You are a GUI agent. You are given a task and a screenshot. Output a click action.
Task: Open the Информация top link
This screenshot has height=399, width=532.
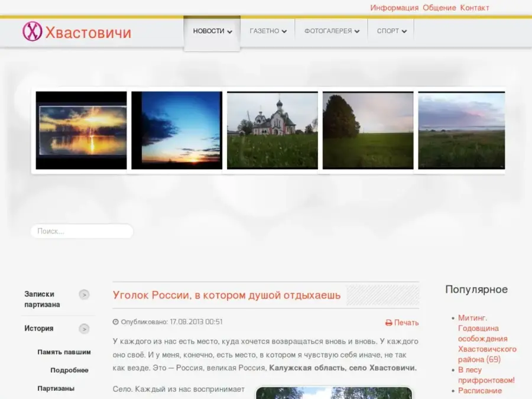[x=394, y=8]
